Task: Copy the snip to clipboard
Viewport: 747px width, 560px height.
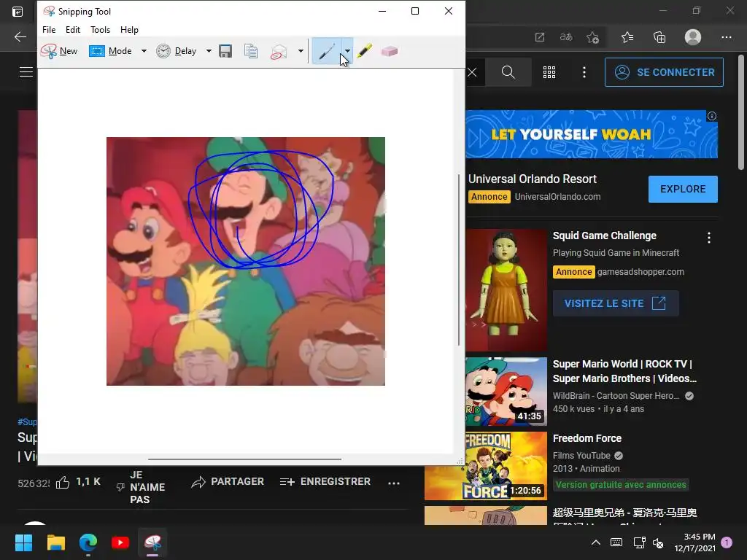Action: click(x=251, y=51)
